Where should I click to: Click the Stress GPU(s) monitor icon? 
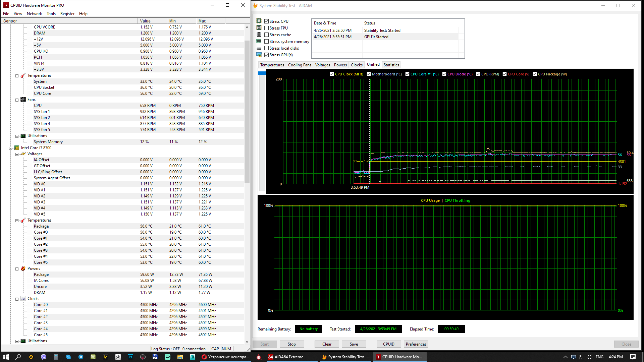(x=259, y=55)
